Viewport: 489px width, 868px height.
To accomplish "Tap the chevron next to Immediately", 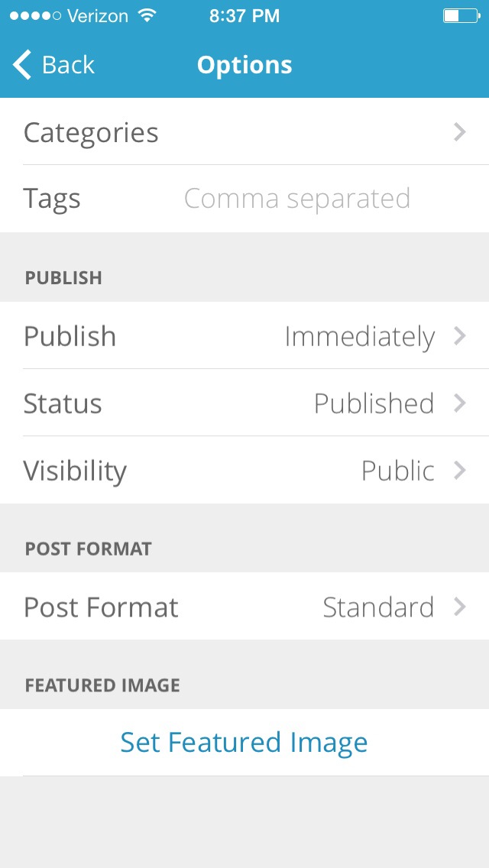I will click(459, 336).
